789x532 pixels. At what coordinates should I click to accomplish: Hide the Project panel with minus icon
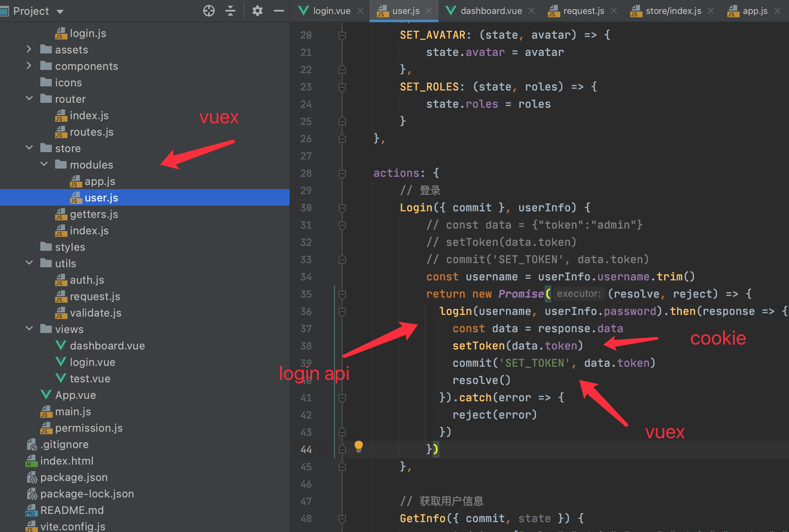(279, 11)
